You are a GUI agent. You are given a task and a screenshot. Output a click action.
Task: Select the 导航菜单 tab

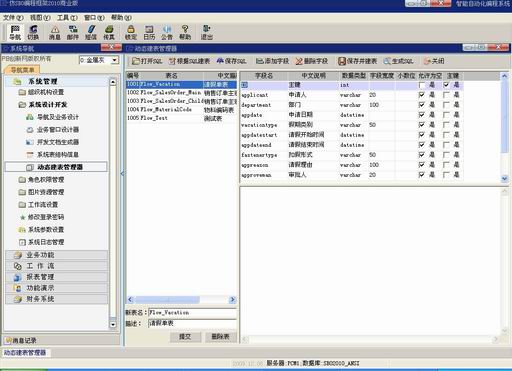tap(22, 70)
